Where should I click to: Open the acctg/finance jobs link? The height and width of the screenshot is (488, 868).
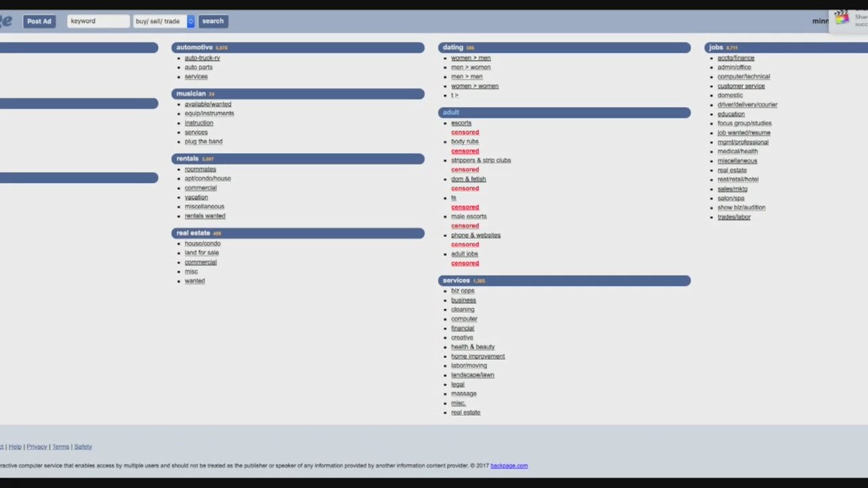pyautogui.click(x=736, y=58)
